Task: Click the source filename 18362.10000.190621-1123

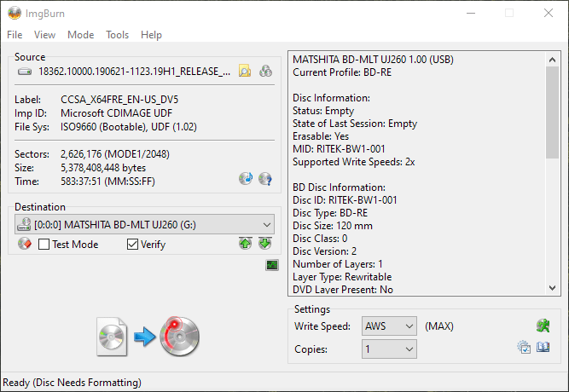Action: [134, 72]
